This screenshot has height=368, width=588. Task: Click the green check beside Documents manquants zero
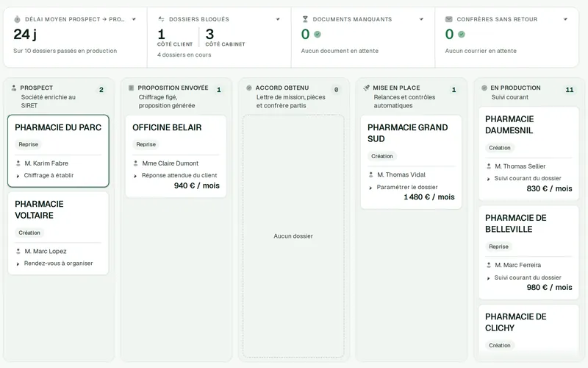point(318,35)
